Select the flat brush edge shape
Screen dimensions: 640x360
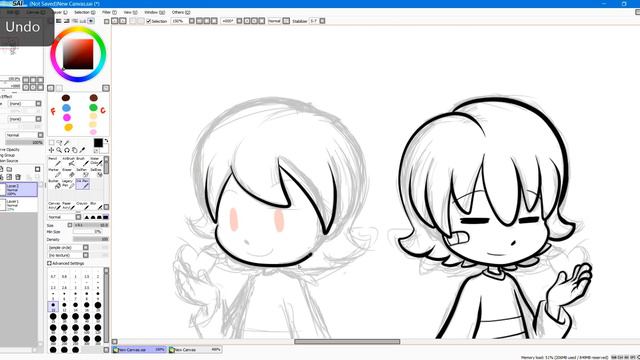[105, 217]
